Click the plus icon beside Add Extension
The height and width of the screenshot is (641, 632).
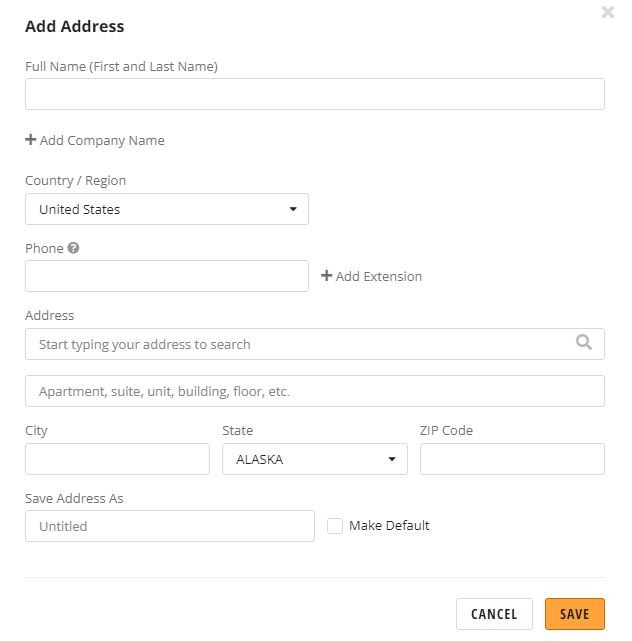point(326,276)
